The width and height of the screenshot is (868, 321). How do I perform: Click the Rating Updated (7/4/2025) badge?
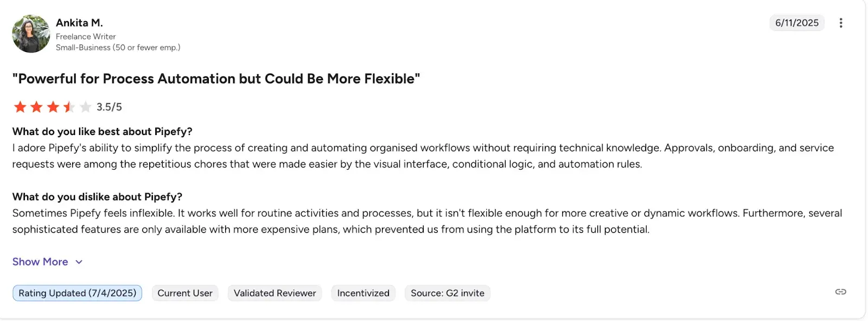tap(77, 293)
